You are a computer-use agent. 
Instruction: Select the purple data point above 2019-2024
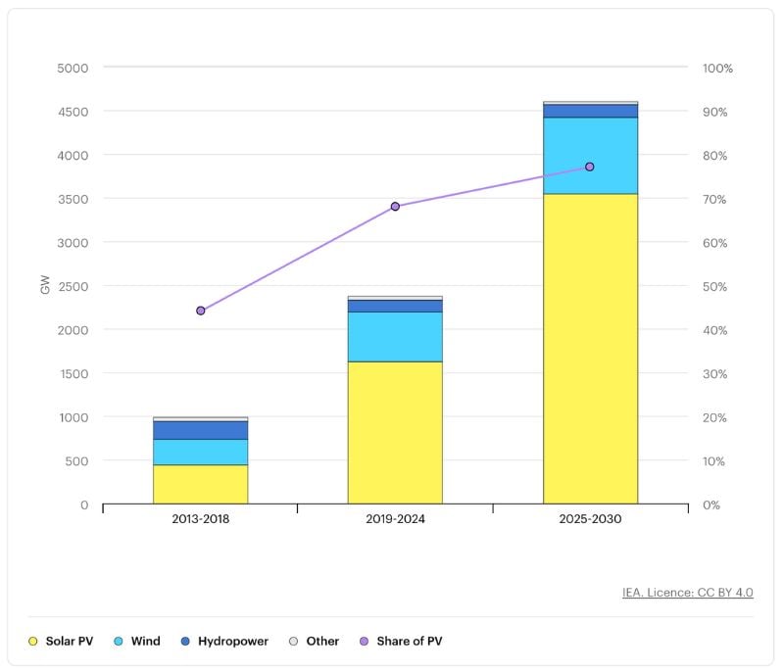coord(395,204)
